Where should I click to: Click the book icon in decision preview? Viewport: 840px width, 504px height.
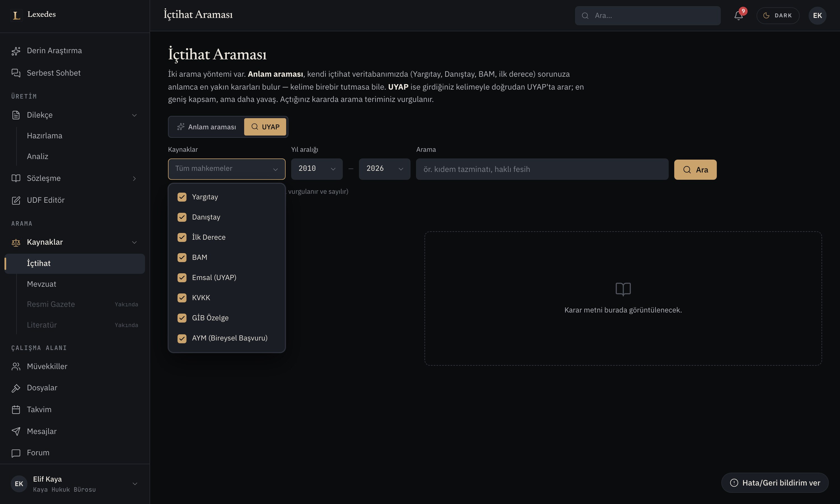click(x=623, y=289)
